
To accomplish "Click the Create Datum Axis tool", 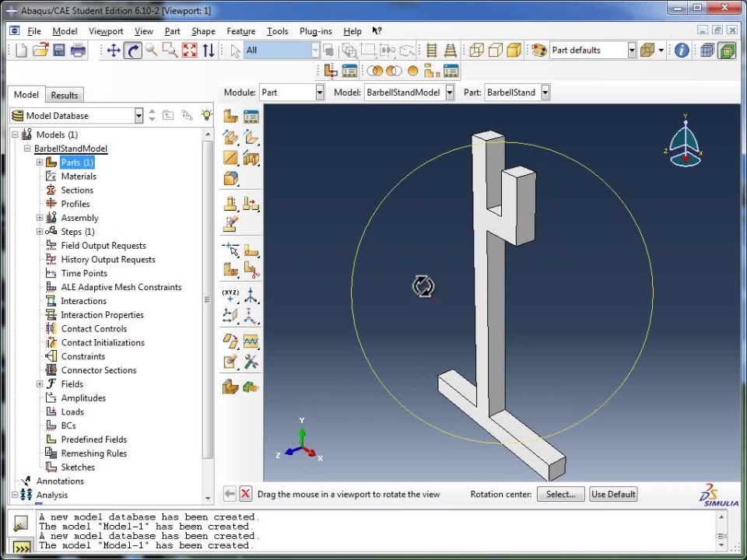I will click(251, 296).
